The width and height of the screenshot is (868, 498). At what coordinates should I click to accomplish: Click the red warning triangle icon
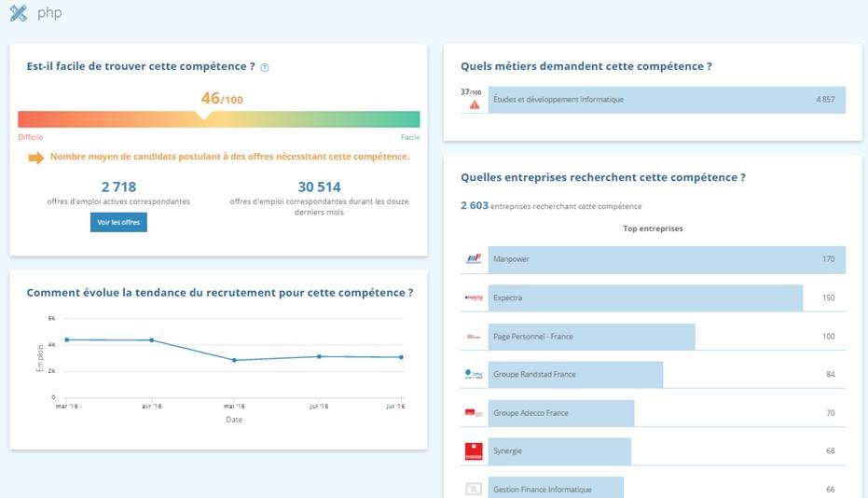tap(475, 104)
